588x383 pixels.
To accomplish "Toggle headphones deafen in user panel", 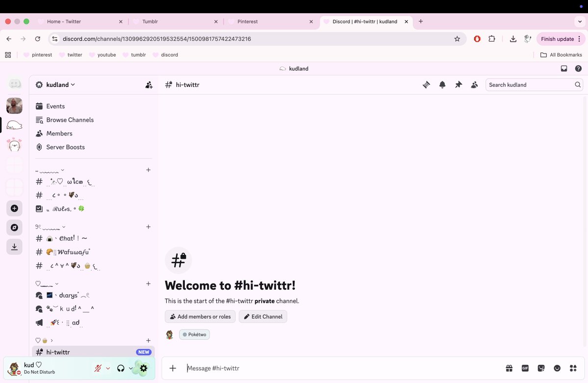I will tap(121, 368).
